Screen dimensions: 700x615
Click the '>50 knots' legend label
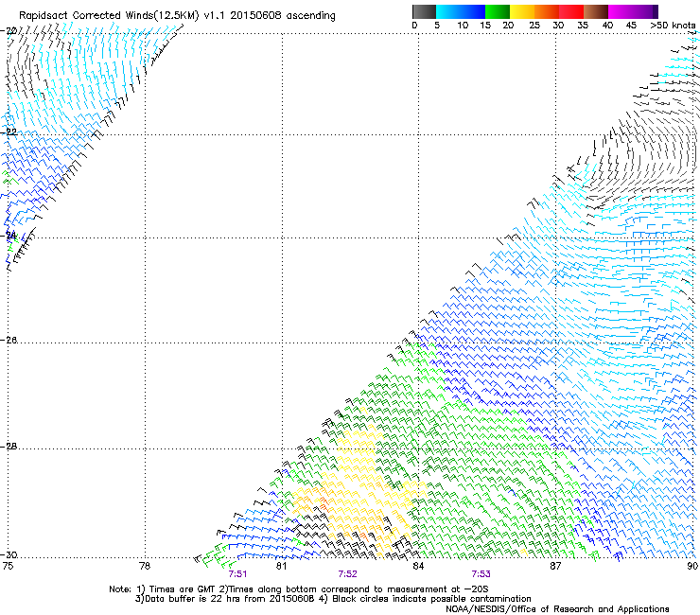(x=673, y=26)
